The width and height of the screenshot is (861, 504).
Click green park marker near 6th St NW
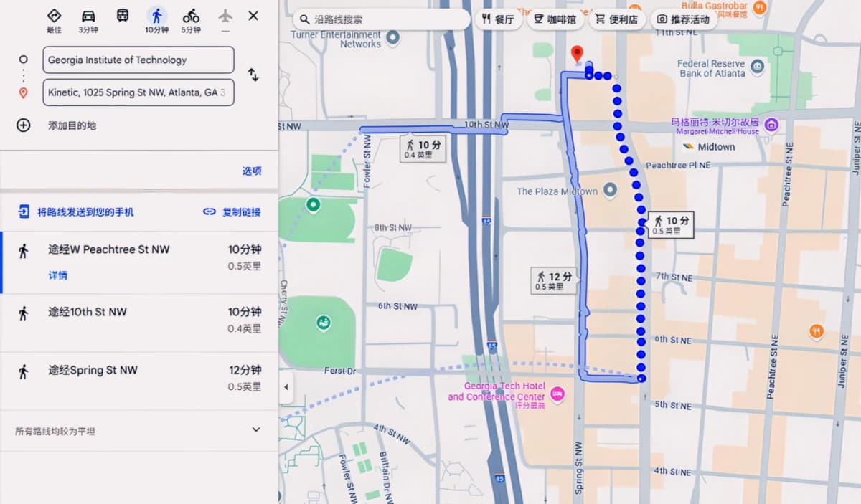323,323
